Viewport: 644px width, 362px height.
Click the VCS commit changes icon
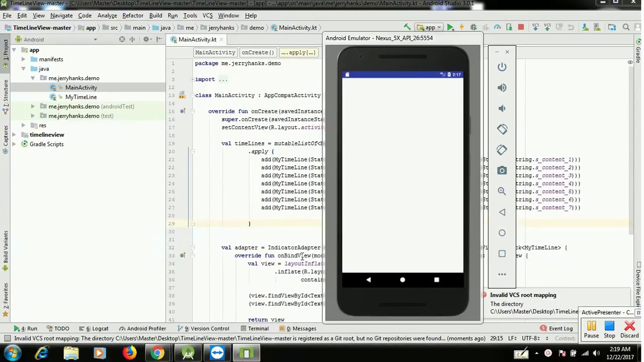tap(547, 27)
